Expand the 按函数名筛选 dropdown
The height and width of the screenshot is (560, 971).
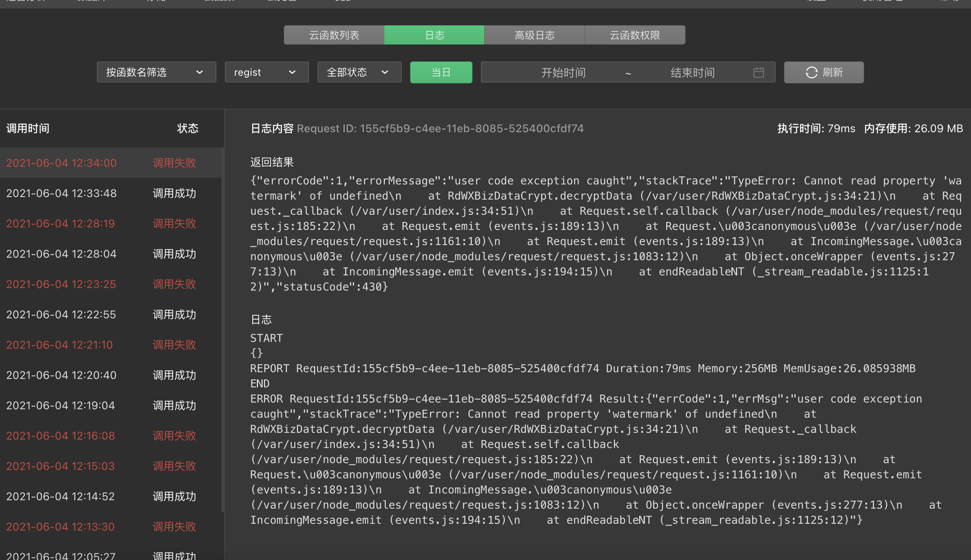click(x=156, y=72)
